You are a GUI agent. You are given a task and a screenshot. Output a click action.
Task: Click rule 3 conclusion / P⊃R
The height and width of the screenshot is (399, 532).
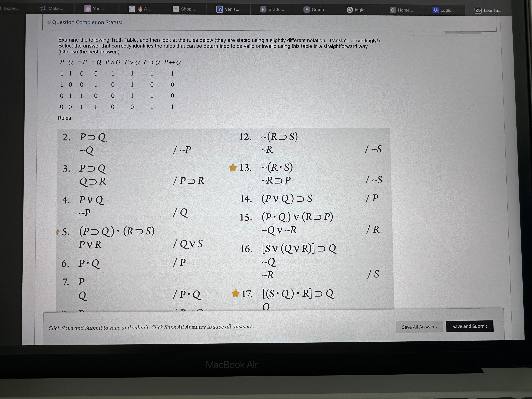pos(189,181)
